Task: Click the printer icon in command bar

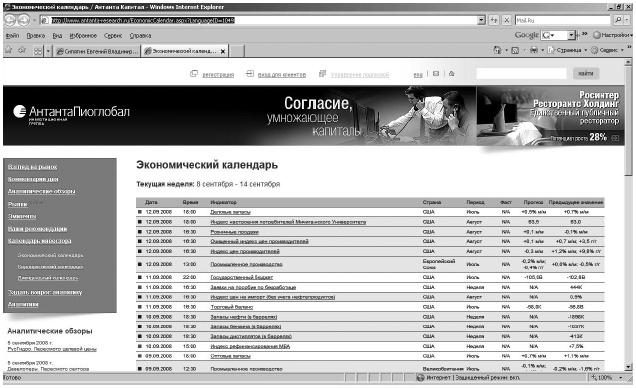Action: (534, 50)
